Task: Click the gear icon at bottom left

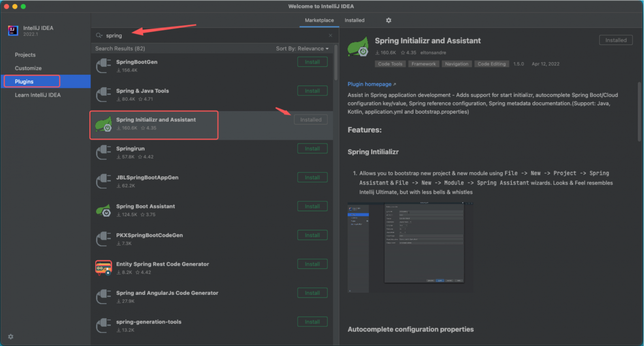Action: pos(10,336)
